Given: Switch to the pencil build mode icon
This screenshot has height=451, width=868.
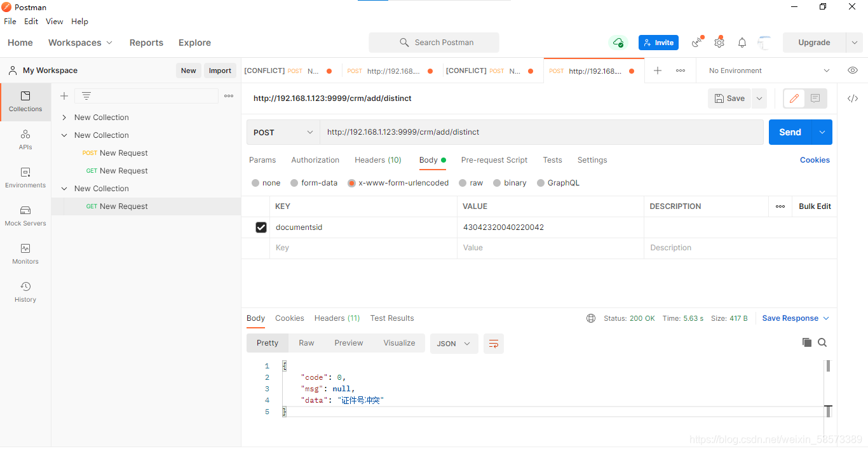Looking at the screenshot, I should (x=794, y=98).
